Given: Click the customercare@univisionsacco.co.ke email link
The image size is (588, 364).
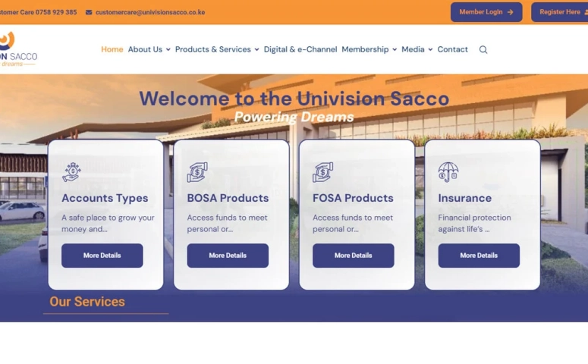Looking at the screenshot, I should [150, 12].
